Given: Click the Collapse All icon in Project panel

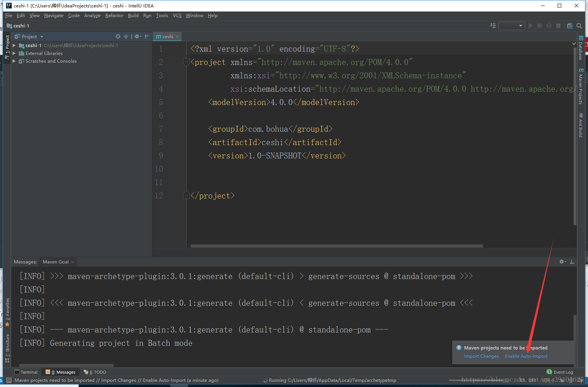Looking at the screenshot, I should [126, 36].
